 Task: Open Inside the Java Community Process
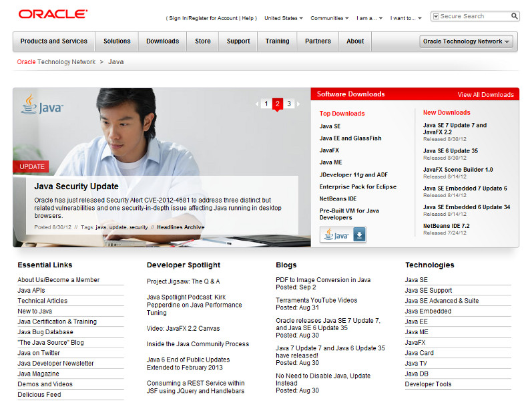198,344
